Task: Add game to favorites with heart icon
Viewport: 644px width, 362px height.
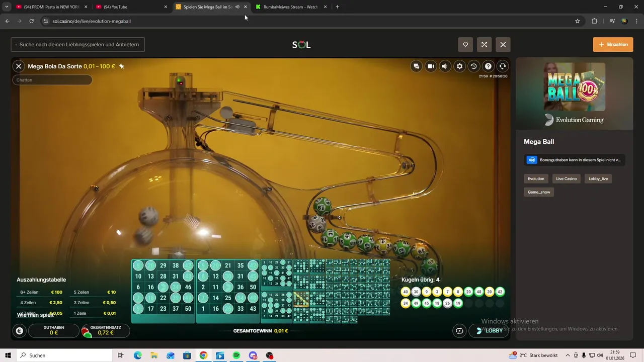Action: pyautogui.click(x=465, y=45)
